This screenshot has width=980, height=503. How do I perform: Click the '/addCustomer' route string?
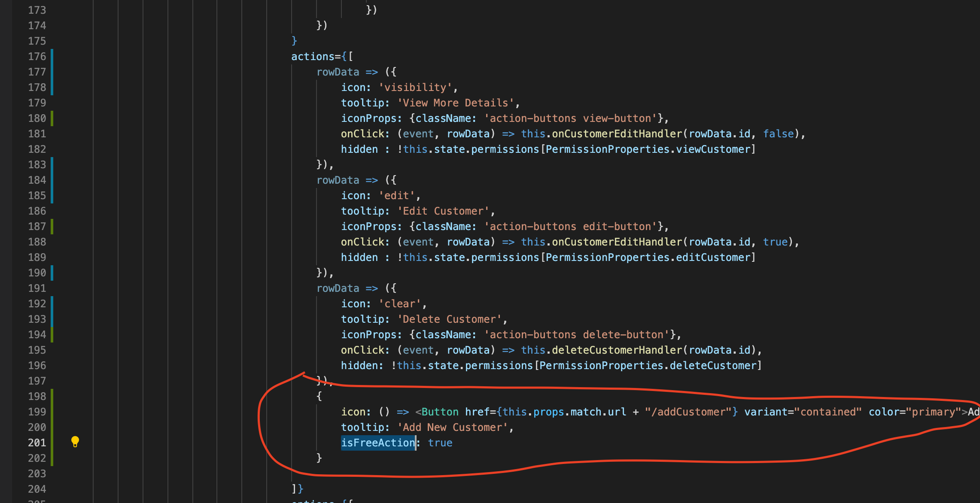point(689,412)
